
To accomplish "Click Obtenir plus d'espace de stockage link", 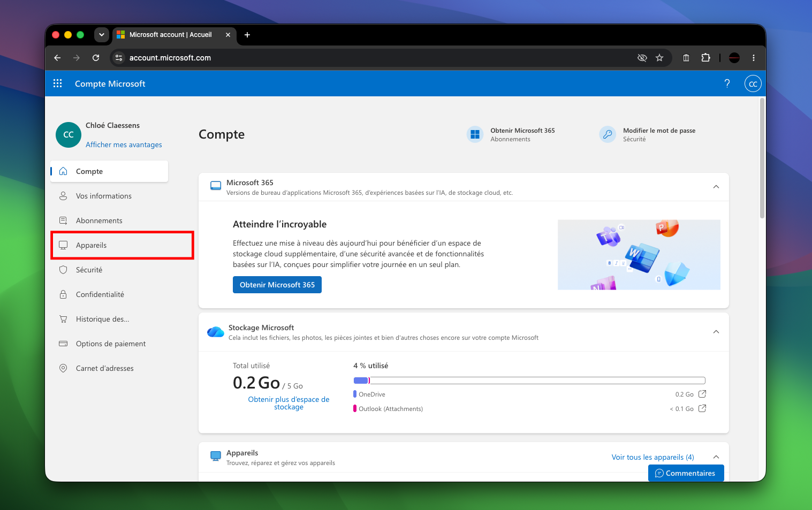I will (289, 403).
